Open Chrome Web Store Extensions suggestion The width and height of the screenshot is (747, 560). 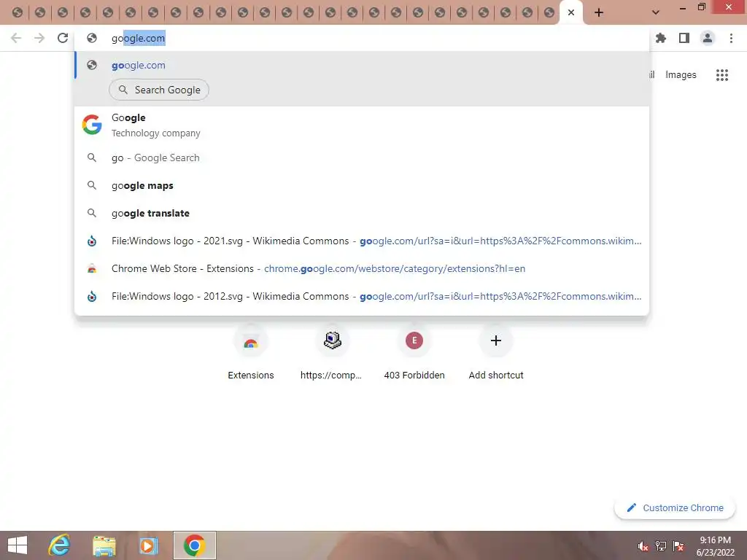[x=362, y=268]
